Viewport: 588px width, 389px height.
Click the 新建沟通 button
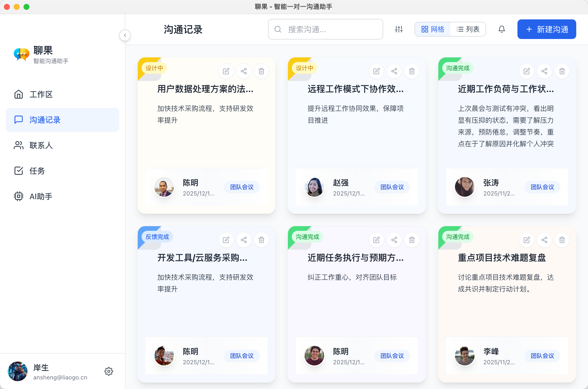547,29
